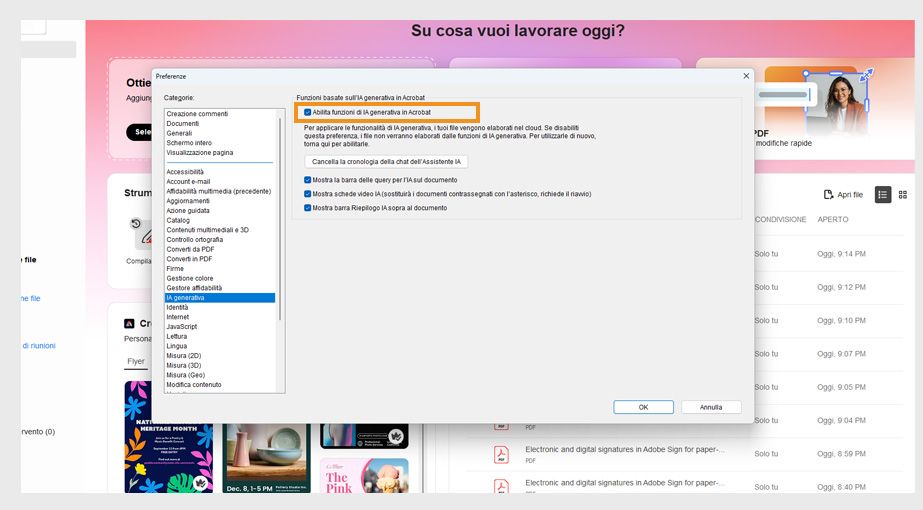
Task: Click the categories list scrollbar
Action: 280,219
